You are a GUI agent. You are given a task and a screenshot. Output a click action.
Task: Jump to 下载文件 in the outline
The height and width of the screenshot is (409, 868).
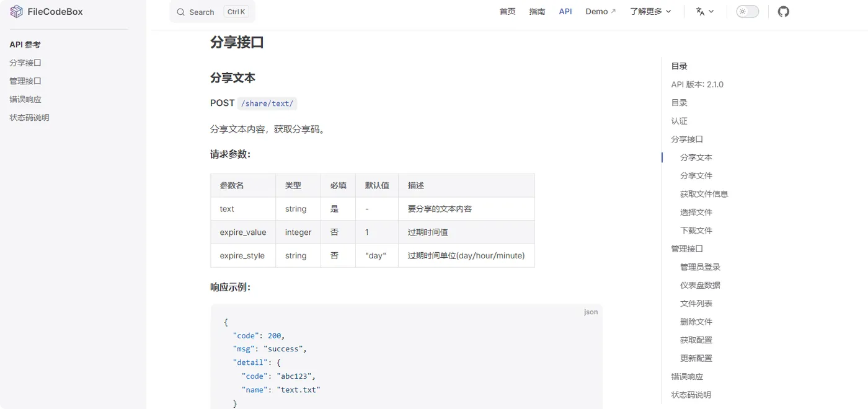point(696,231)
